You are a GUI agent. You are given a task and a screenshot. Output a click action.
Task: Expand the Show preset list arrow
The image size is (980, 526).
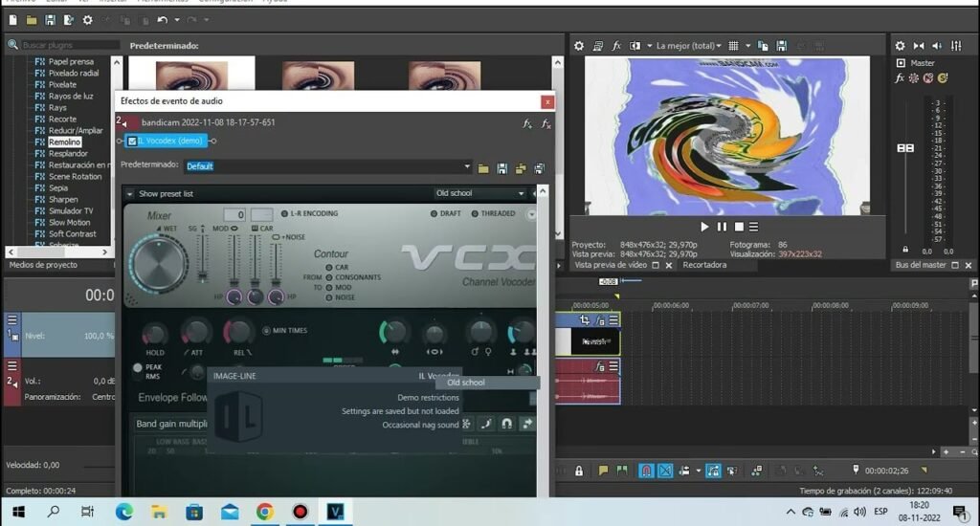pyautogui.click(x=129, y=194)
